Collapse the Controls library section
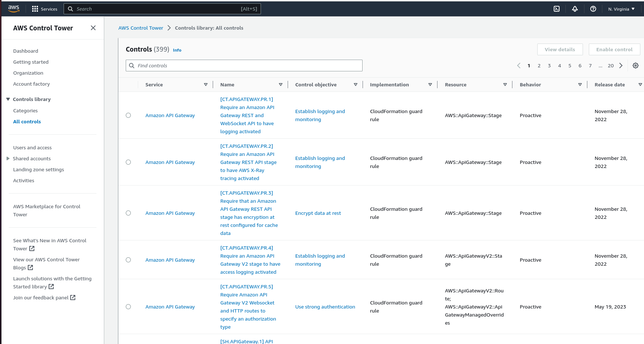 8,99
